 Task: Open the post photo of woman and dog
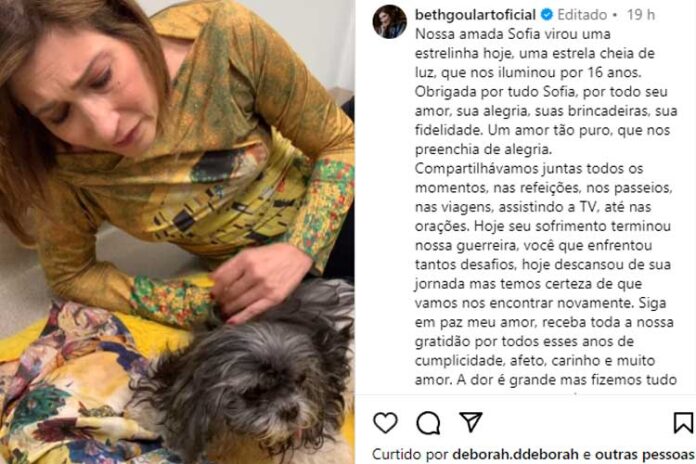[177, 232]
